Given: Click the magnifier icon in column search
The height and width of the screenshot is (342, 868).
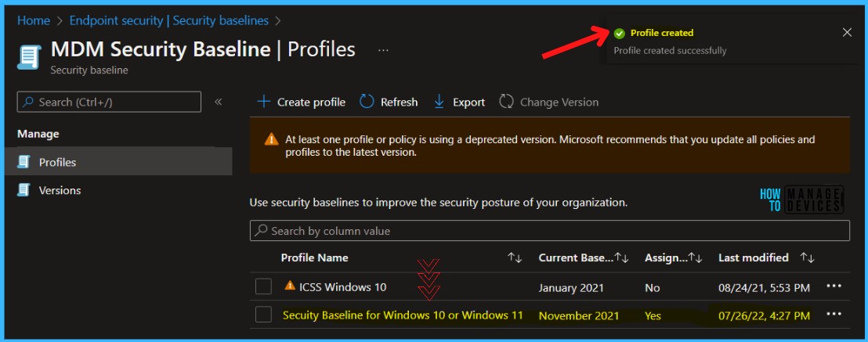Looking at the screenshot, I should tap(262, 230).
